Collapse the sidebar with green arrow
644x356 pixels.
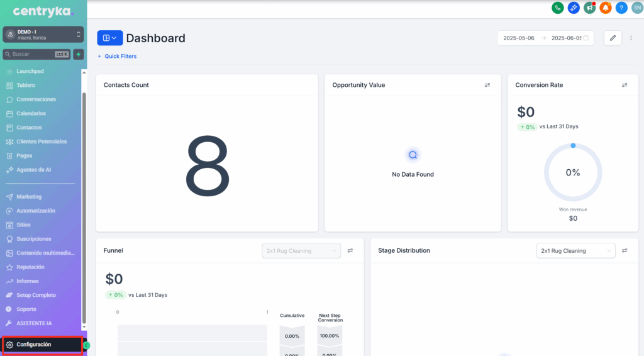tap(87, 345)
